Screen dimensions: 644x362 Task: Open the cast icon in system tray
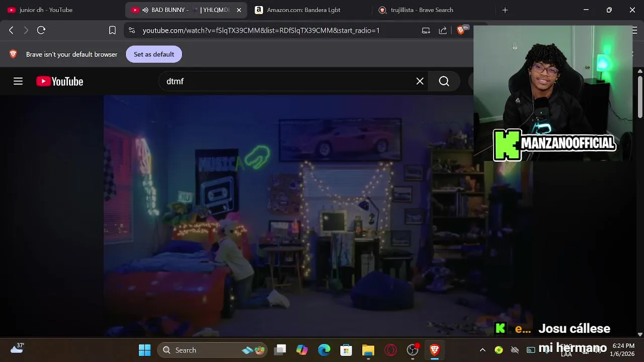[x=531, y=350]
